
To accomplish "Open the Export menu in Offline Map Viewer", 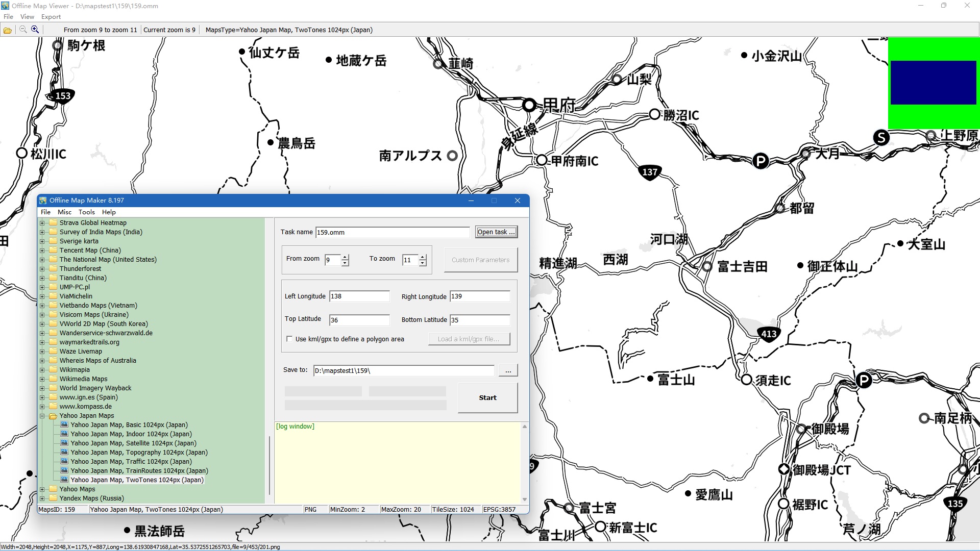I will click(x=51, y=17).
